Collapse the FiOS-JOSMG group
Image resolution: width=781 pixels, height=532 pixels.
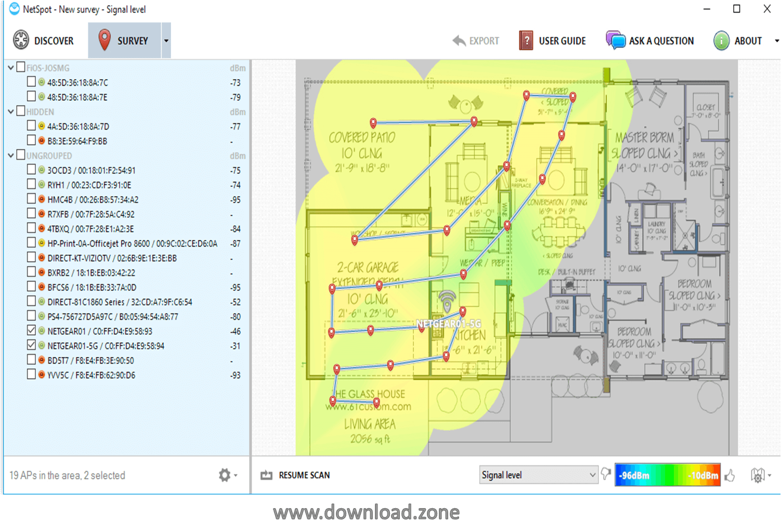coord(11,68)
